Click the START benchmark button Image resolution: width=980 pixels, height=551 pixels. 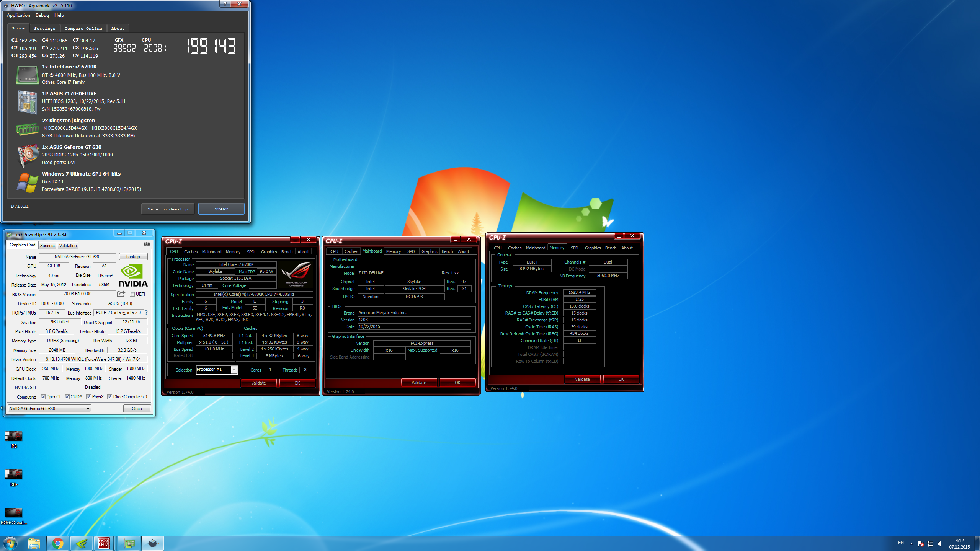(221, 209)
